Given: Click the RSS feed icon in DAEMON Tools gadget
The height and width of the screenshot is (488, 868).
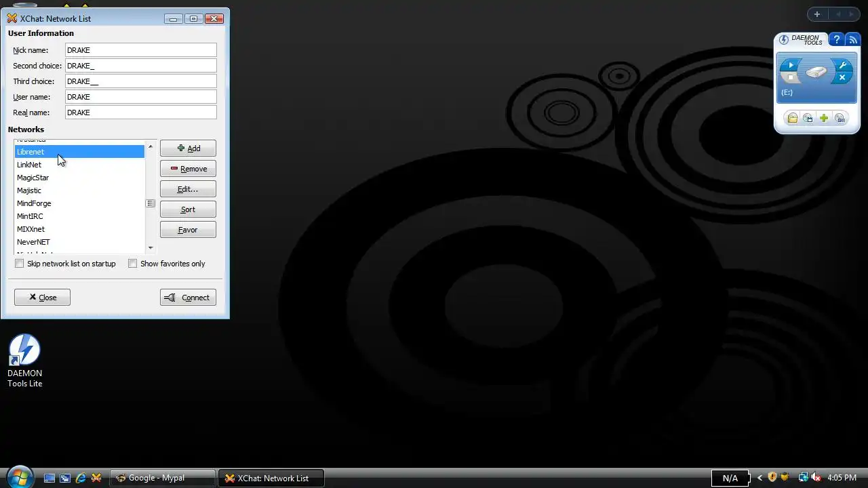Looking at the screenshot, I should (x=854, y=40).
